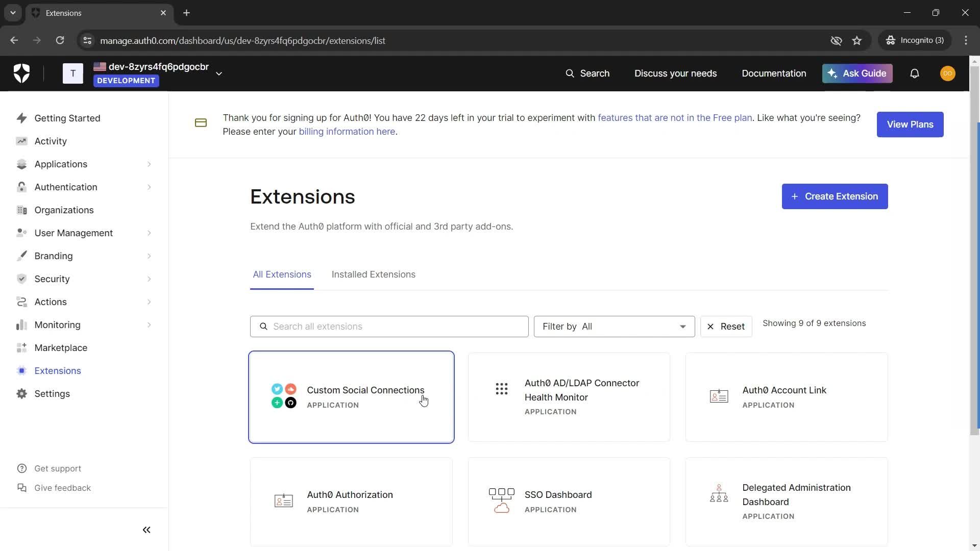Open the notifications bell
This screenshot has width=980, height=551.
coord(914,73)
